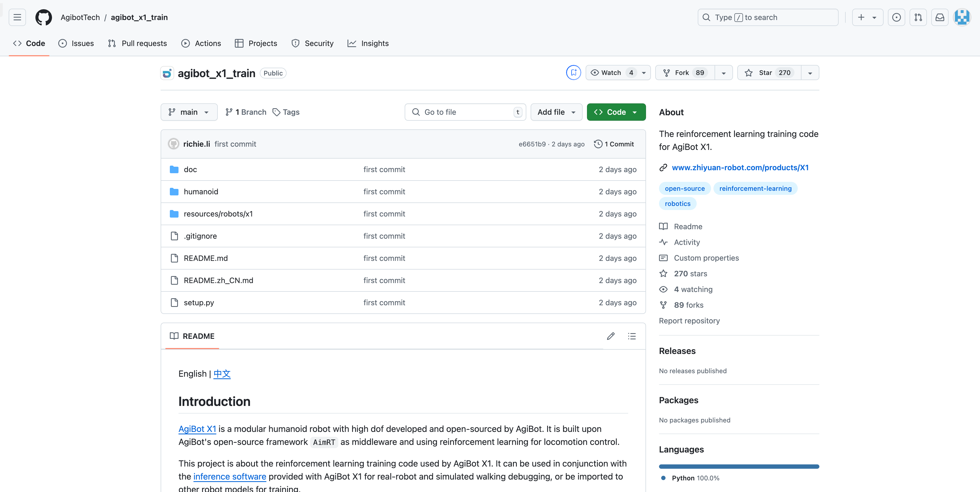Open the inference software link
Viewport: 980px width, 492px height.
(229, 476)
